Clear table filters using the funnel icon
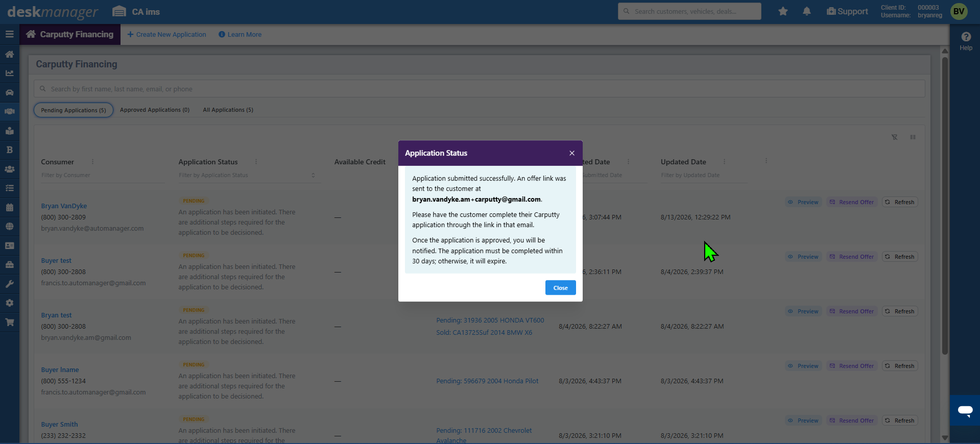Screen dimensions: 980x444 [894, 137]
